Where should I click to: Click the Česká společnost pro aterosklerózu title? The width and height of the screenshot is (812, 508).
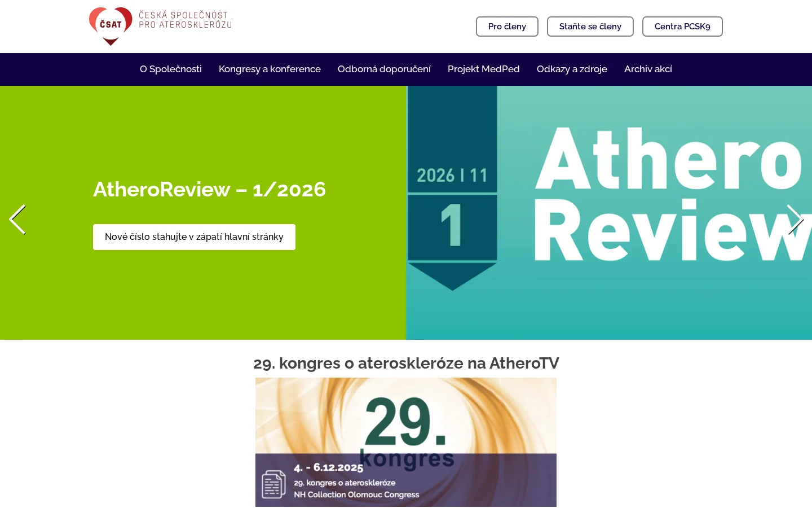185,20
